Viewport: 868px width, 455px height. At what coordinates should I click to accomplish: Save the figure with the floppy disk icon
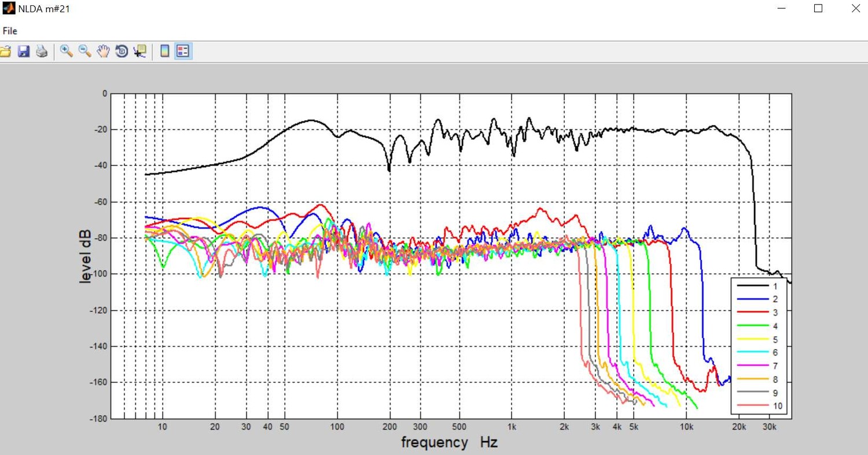[x=24, y=51]
